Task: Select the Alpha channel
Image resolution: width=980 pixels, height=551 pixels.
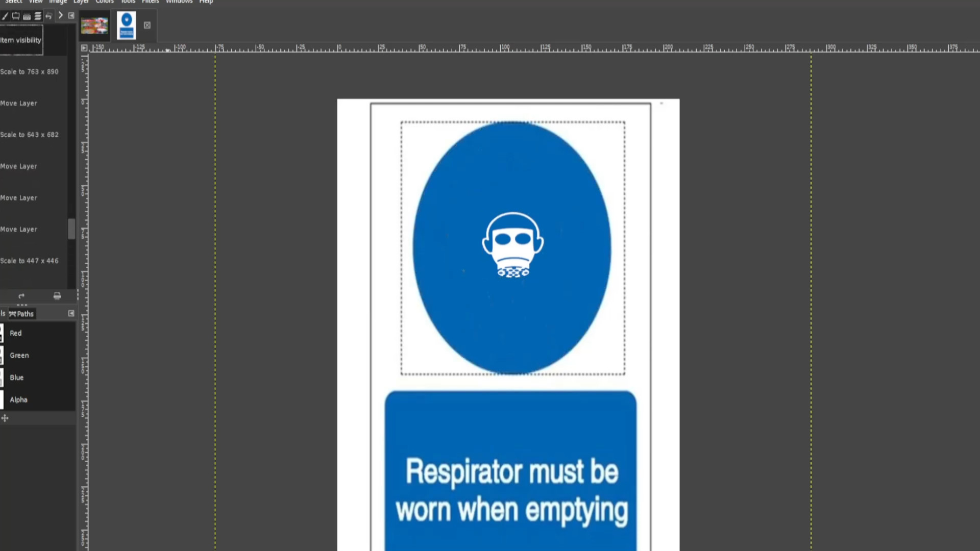Action: pyautogui.click(x=38, y=400)
